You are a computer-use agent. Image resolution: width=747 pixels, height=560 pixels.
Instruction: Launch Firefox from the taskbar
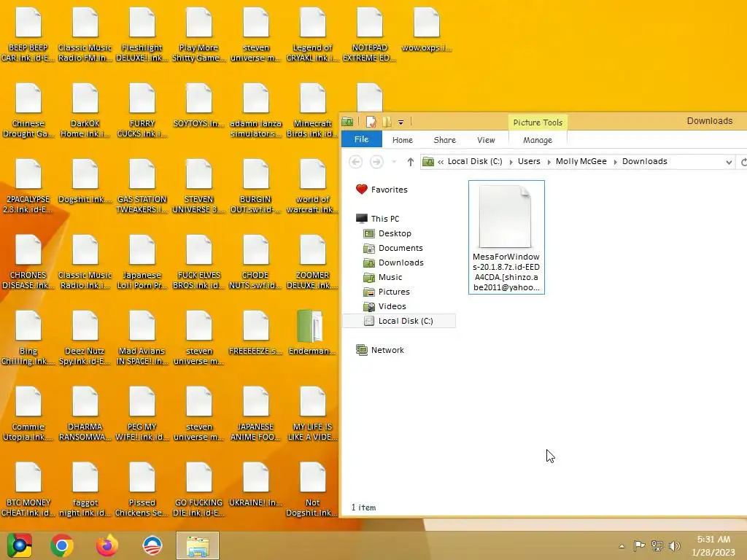[107, 545]
